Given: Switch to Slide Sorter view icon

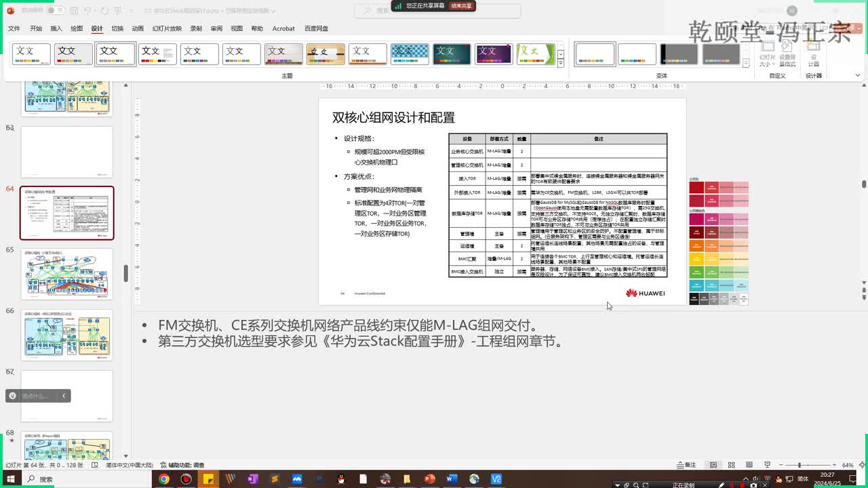Looking at the screenshot, I should 731,465.
